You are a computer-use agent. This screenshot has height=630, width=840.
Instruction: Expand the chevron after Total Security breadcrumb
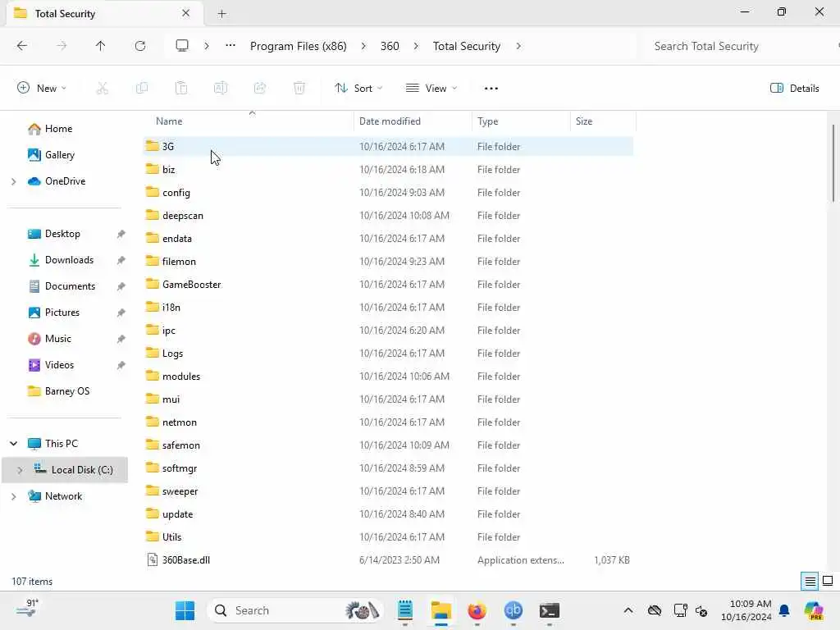pos(518,46)
